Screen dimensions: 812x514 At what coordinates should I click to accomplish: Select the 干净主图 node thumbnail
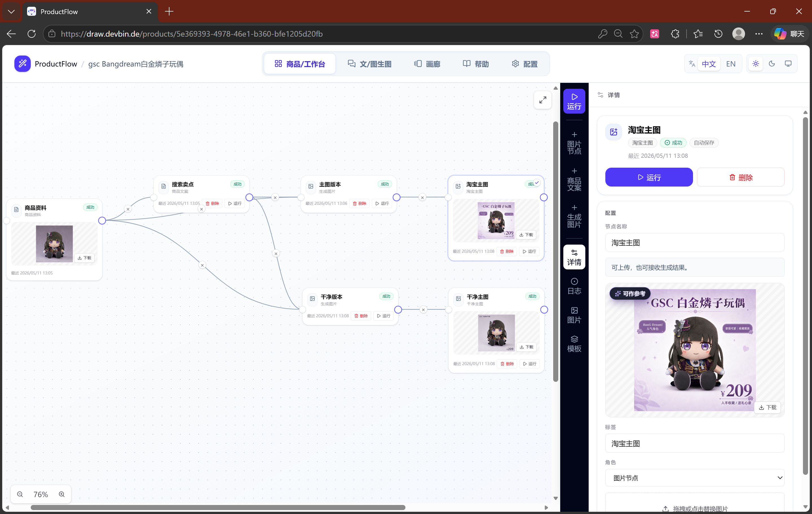tap(497, 333)
